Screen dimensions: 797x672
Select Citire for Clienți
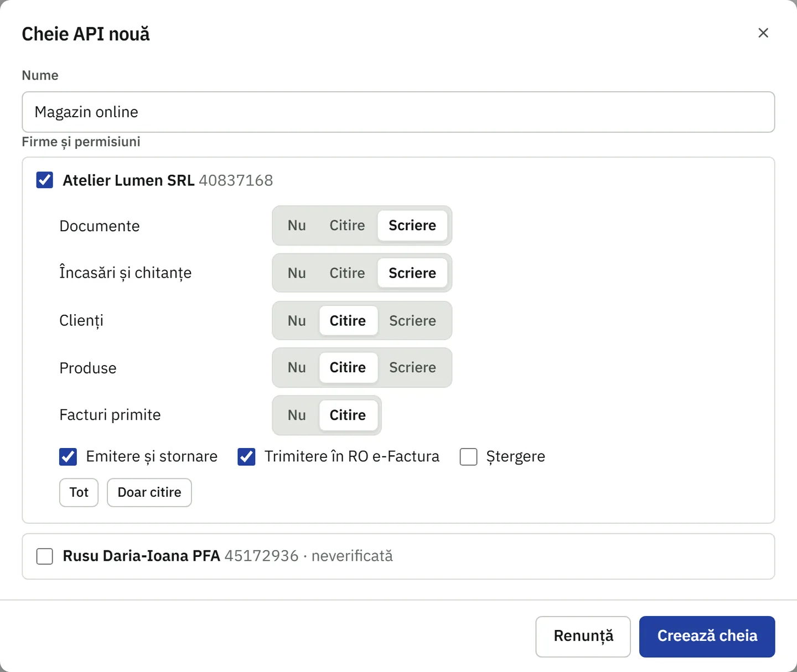pyautogui.click(x=348, y=321)
